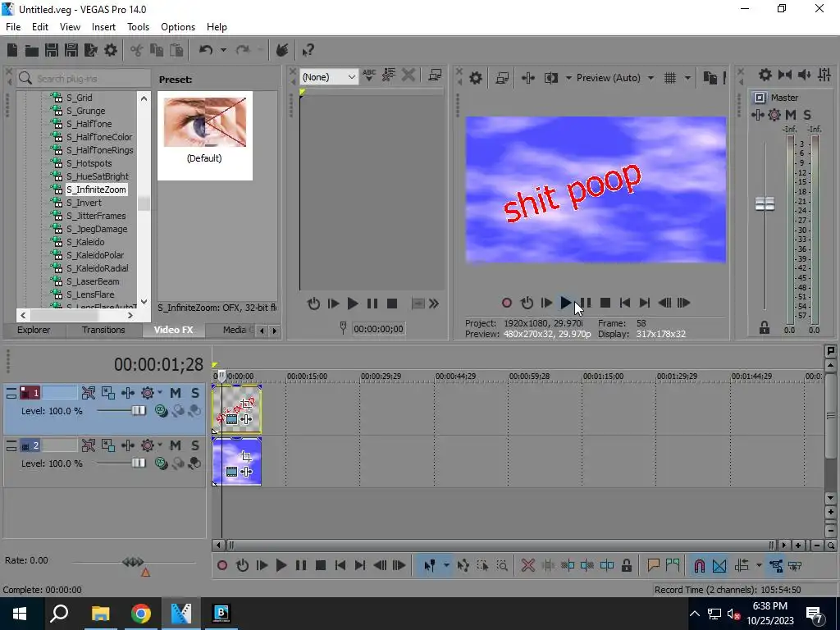Toggle automatic crossfades button

pos(719,566)
